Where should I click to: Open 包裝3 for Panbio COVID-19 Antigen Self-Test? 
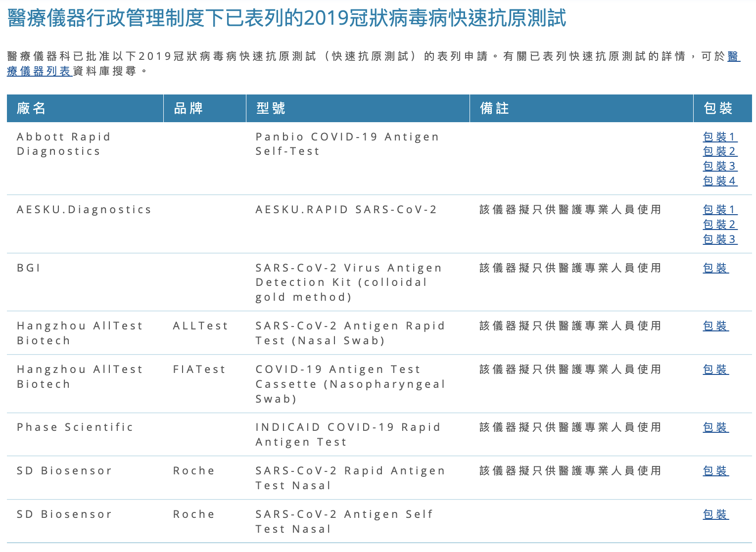(x=719, y=167)
